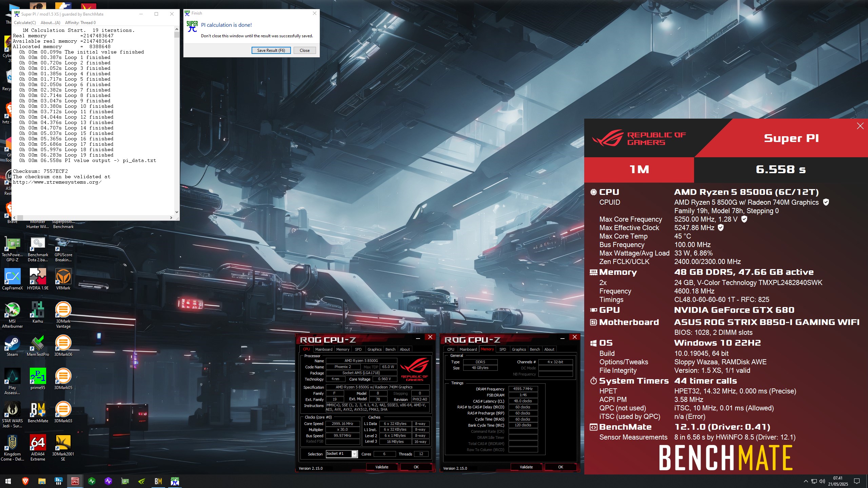Click the volume icon in system tray
868x488 pixels.
tap(822, 481)
